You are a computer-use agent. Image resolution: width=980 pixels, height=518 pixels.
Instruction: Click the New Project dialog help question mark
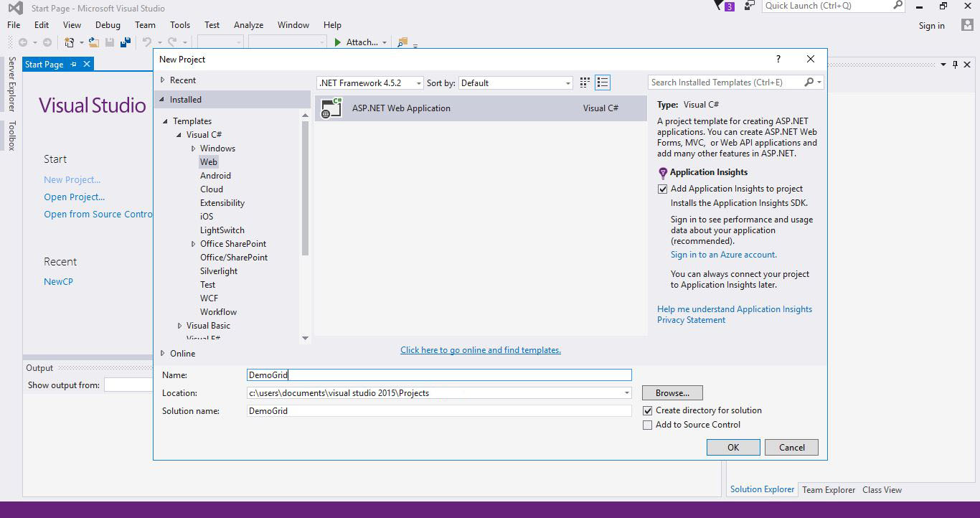(x=778, y=60)
